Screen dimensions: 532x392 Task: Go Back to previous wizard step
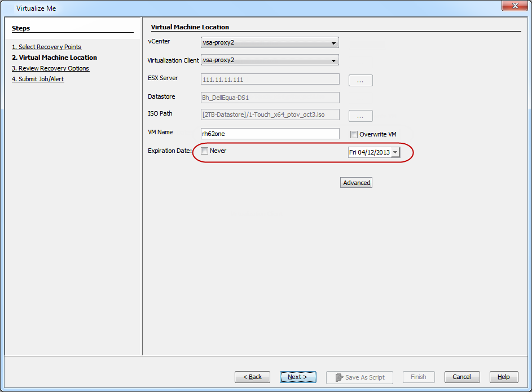[252, 377]
